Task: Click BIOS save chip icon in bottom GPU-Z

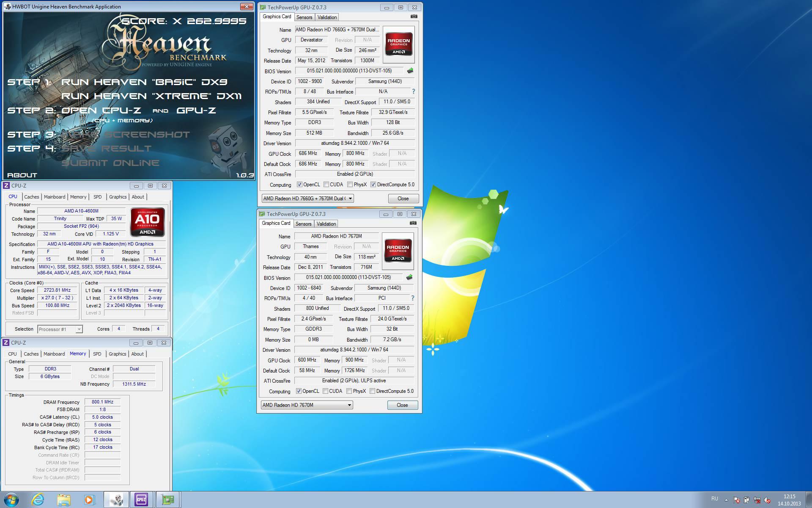Action: tap(409, 277)
